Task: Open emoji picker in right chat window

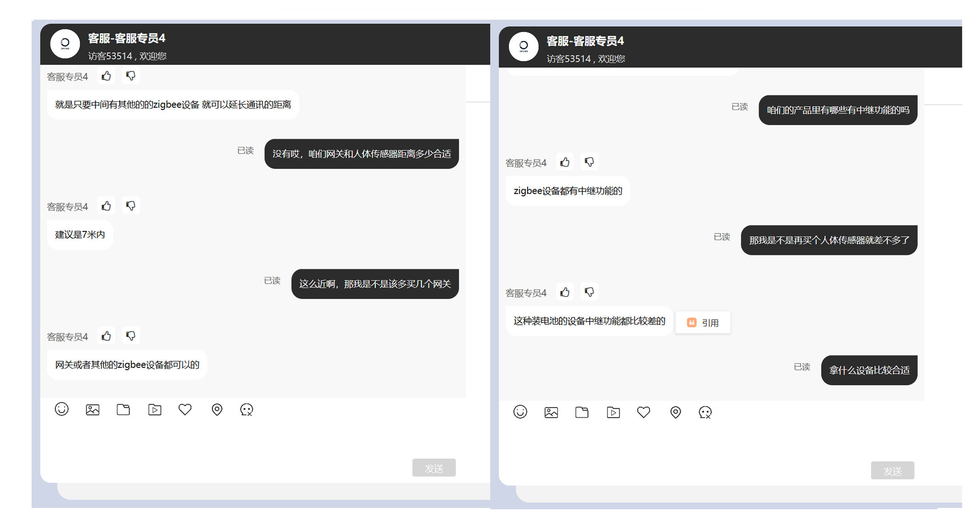Action: pos(520,412)
